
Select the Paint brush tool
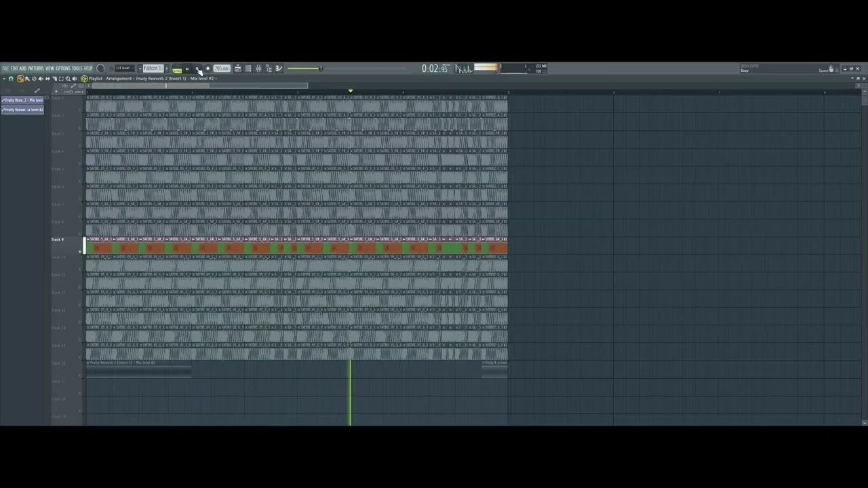27,79
